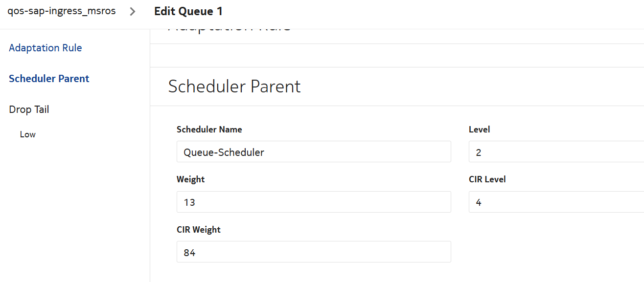Click the CIR Weight field showing 84

pyautogui.click(x=313, y=252)
